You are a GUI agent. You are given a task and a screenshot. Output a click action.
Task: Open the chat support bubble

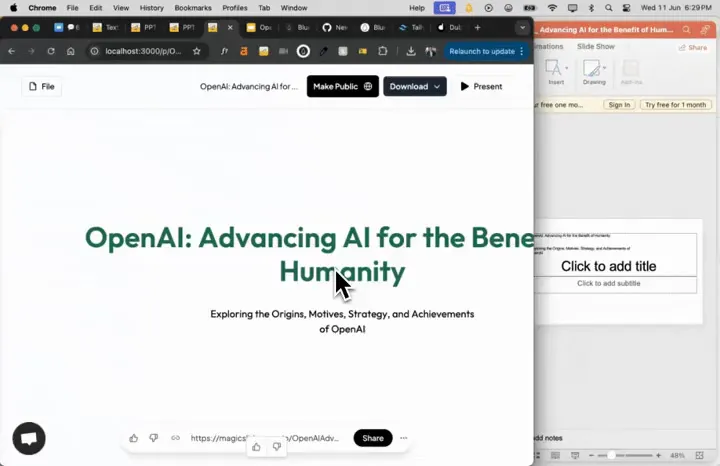point(29,438)
